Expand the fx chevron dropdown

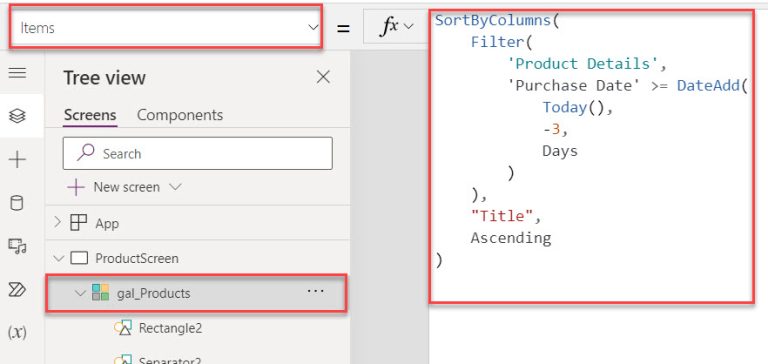pos(408,26)
